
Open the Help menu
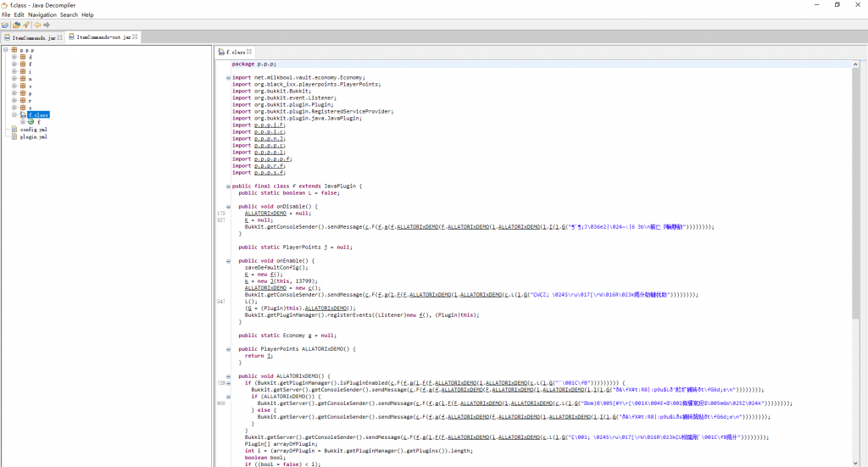coord(87,15)
